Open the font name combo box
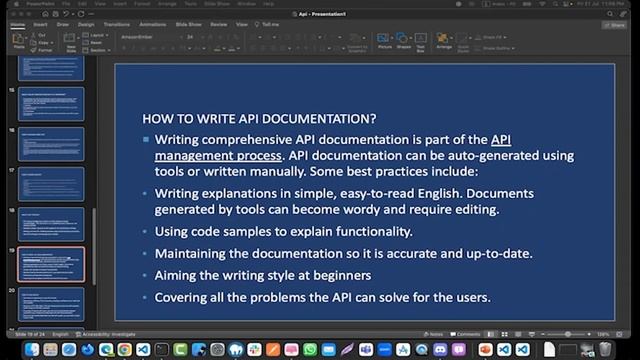Screen dimensions: 640x360 click(151, 37)
